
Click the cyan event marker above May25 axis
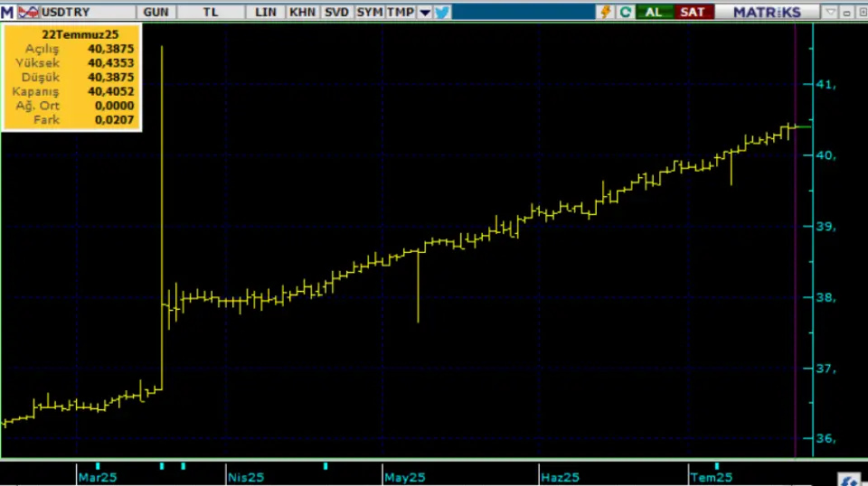(325, 467)
